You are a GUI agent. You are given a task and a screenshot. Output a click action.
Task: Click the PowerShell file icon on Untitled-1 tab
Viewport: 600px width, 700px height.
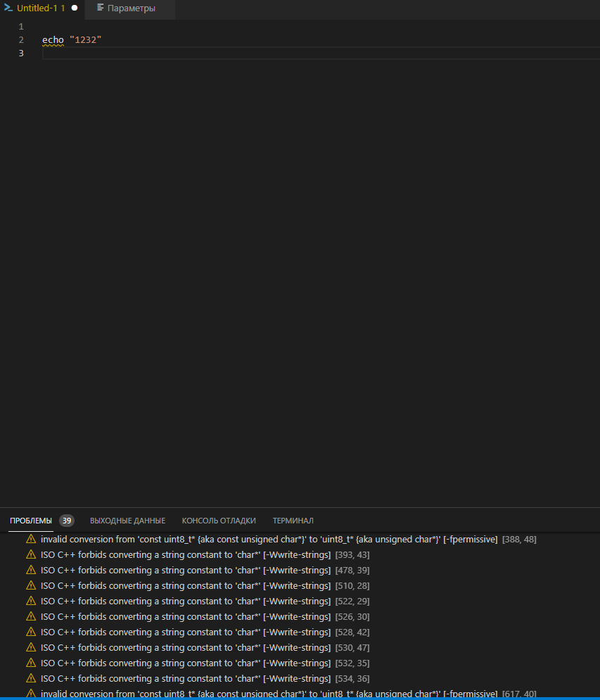pos(8,8)
